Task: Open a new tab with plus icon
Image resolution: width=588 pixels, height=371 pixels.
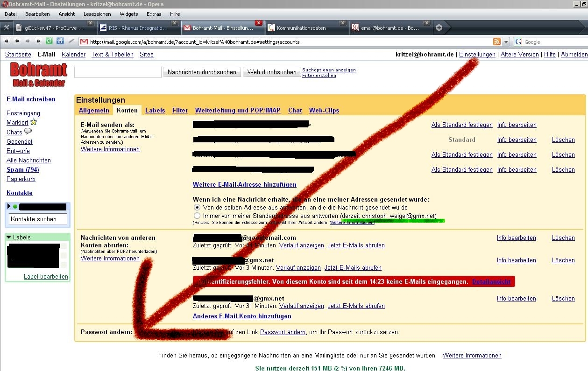Action: coord(439,28)
